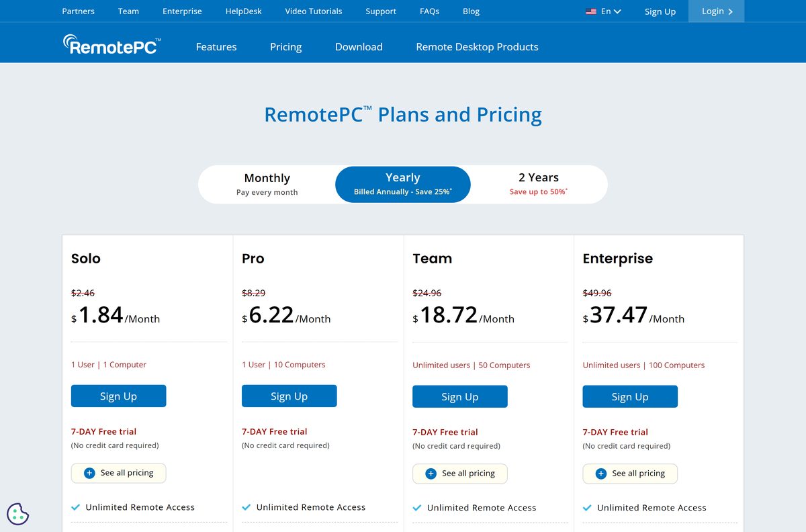The image size is (806, 532).
Task: Open the En language dropdown
Action: pos(611,11)
